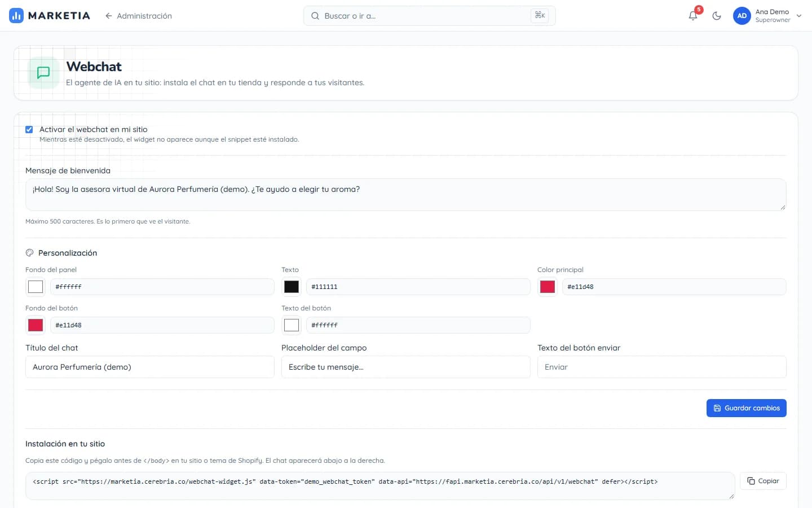This screenshot has width=812, height=508.
Task: Edit the Mensaje de bienvenida textarea
Action: (x=405, y=195)
